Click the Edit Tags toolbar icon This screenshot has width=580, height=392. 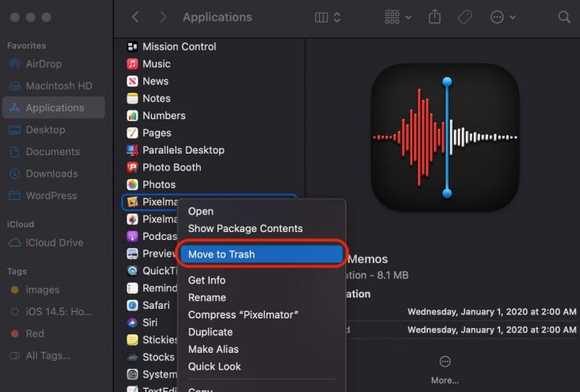(465, 17)
